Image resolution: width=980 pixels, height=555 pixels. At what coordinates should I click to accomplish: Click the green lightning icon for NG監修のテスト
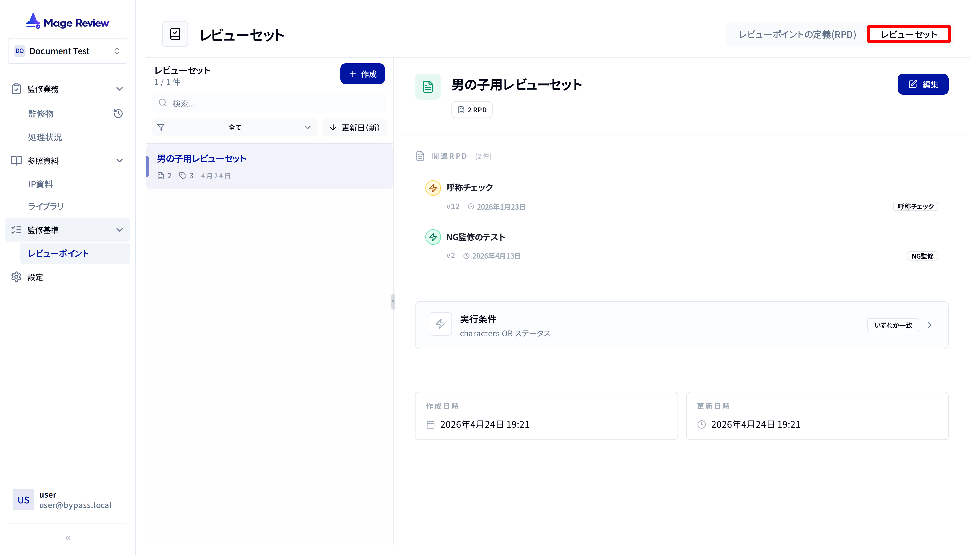433,237
